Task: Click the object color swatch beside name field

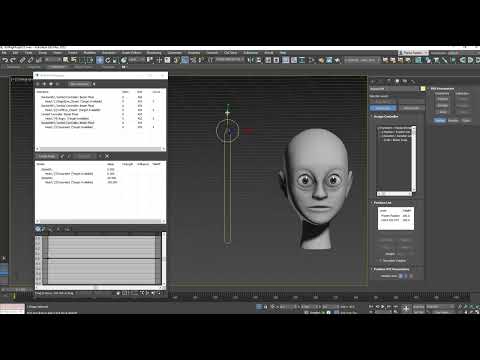Action: pyautogui.click(x=423, y=89)
